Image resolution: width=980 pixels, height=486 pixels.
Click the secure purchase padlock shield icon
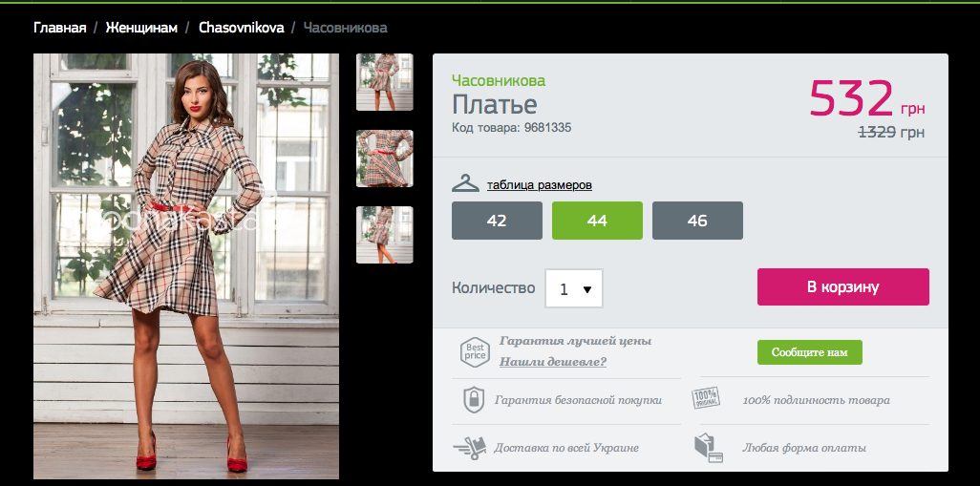[474, 400]
